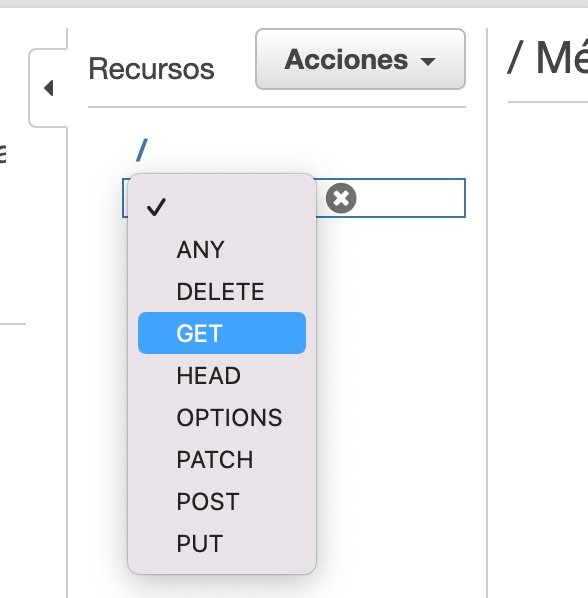
Task: Select DELETE from the method list
Action: pos(222,291)
